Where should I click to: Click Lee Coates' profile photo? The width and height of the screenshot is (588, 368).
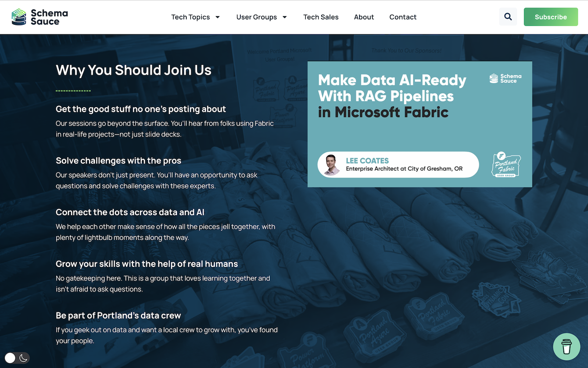click(x=332, y=165)
